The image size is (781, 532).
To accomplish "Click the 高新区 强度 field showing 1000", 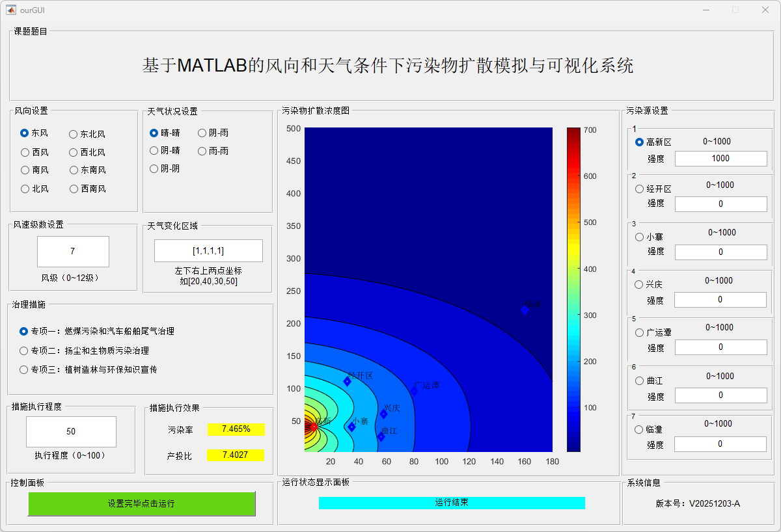I will click(720, 159).
